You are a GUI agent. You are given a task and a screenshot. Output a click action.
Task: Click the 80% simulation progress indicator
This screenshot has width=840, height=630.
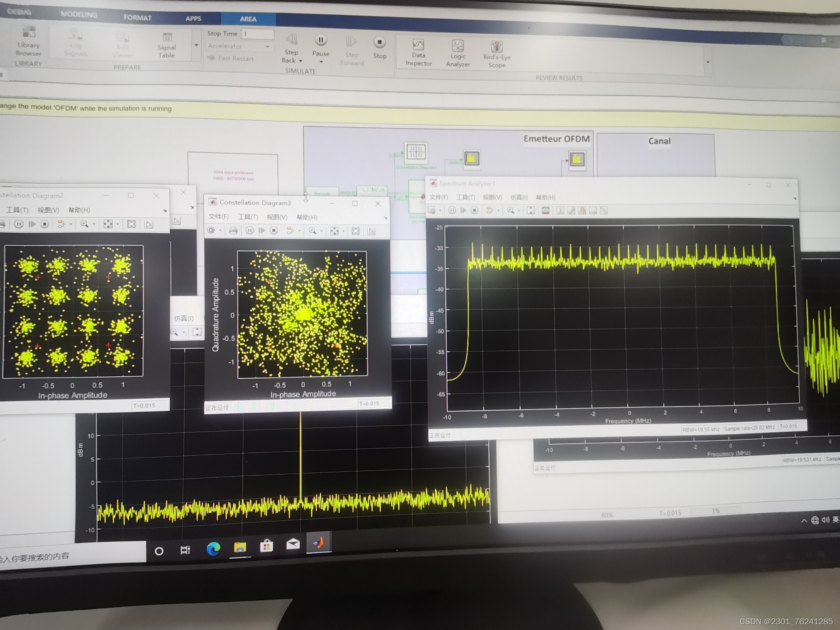click(x=607, y=515)
